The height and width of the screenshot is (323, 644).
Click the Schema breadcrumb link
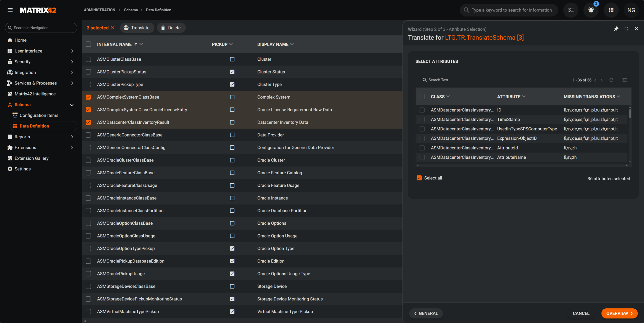click(131, 10)
